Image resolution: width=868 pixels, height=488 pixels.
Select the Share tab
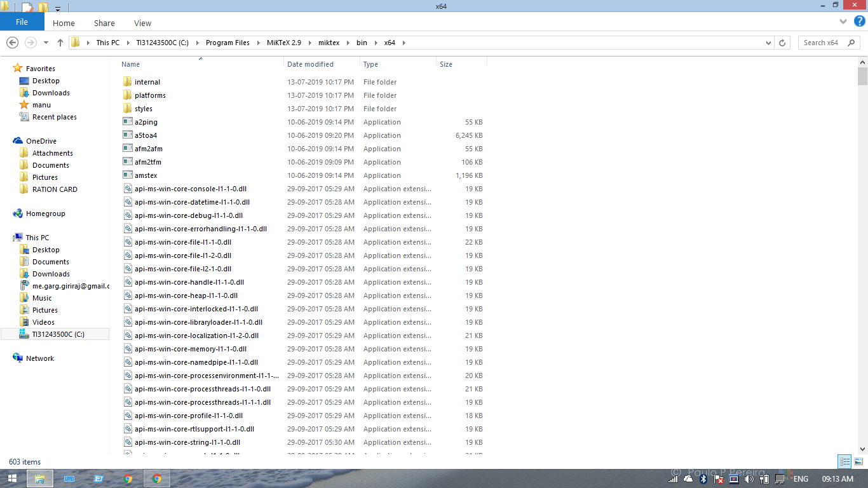pos(104,23)
